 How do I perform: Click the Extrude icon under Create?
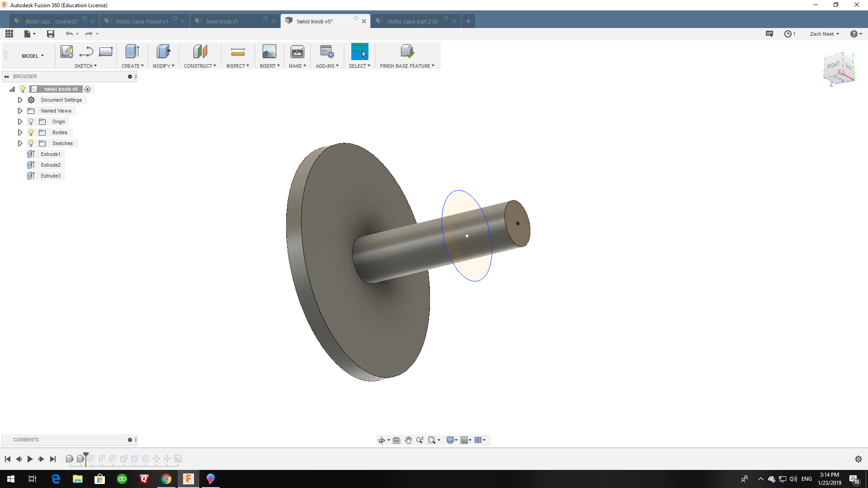pyautogui.click(x=132, y=52)
